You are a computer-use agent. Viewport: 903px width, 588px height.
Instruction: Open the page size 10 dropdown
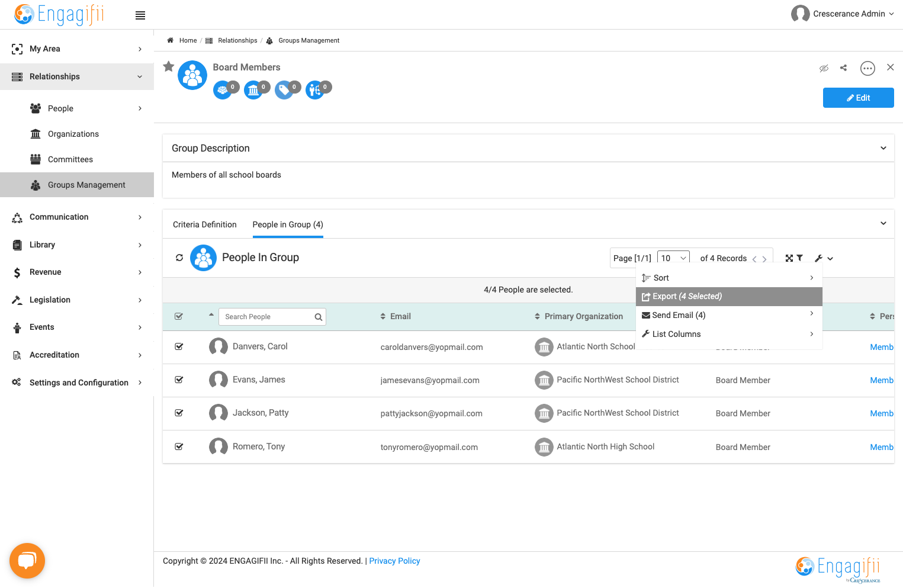pyautogui.click(x=673, y=258)
